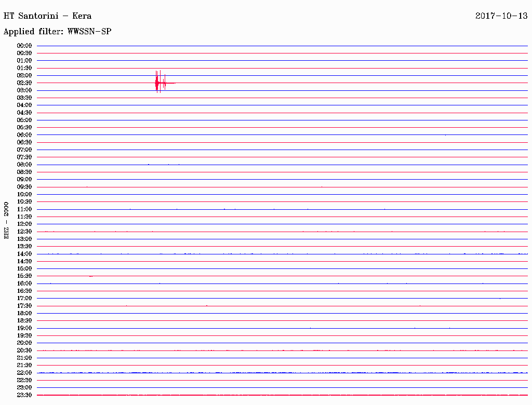The width and height of the screenshot is (532, 405).
Task: Click the 20:30 time label
Action: 24,350
